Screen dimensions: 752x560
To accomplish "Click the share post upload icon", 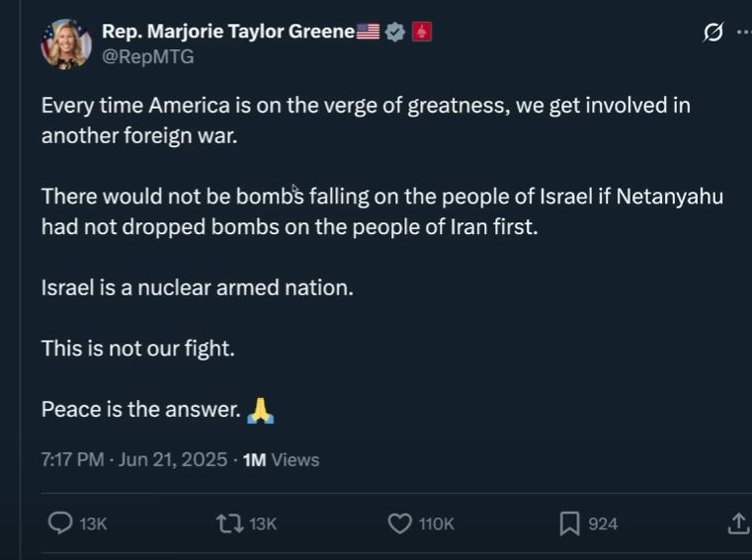I will 738,523.
